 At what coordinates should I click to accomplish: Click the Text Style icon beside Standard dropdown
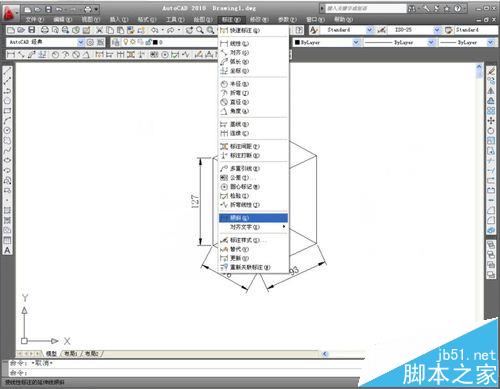[x=313, y=30]
